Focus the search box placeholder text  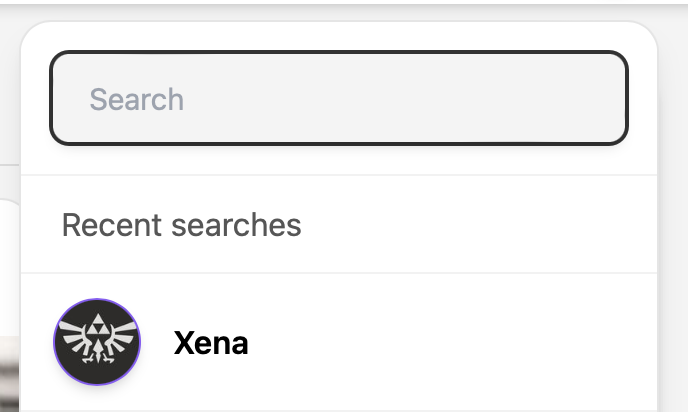137,100
